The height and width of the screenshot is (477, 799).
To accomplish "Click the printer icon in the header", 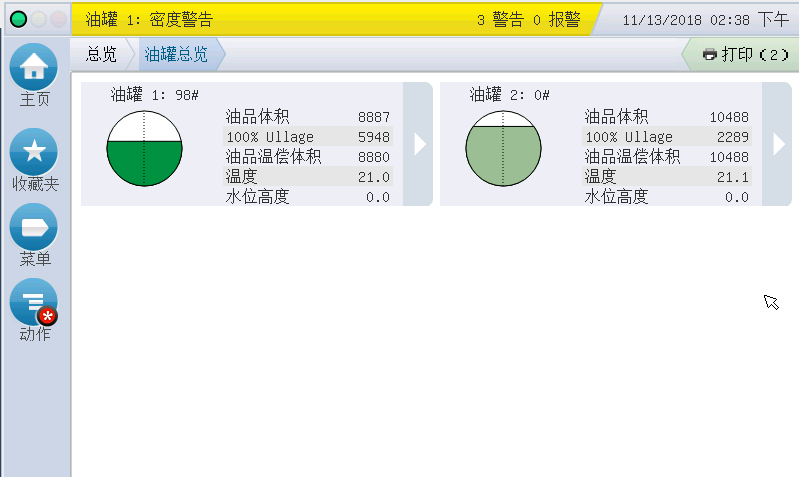I will (710, 54).
